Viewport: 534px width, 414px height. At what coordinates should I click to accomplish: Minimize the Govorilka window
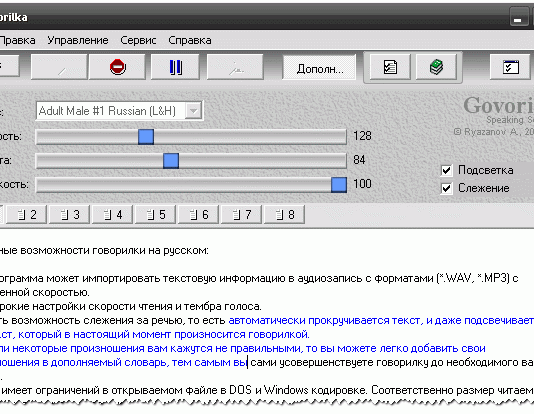tap(518, 17)
